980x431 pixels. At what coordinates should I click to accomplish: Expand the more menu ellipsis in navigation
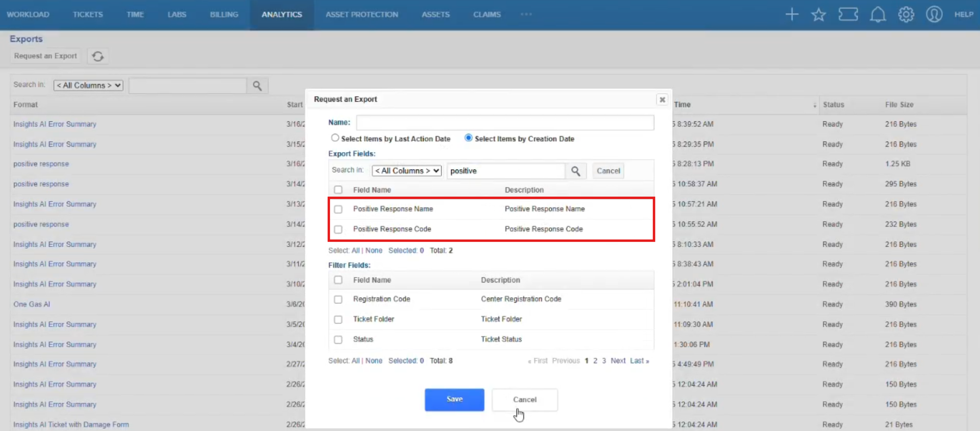click(x=526, y=14)
